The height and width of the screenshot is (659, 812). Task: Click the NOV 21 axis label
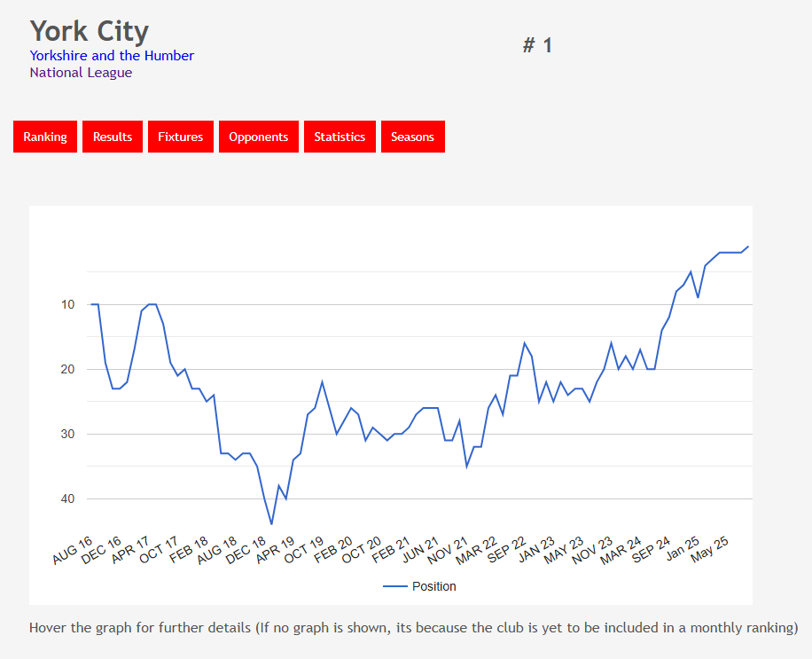pyautogui.click(x=448, y=551)
